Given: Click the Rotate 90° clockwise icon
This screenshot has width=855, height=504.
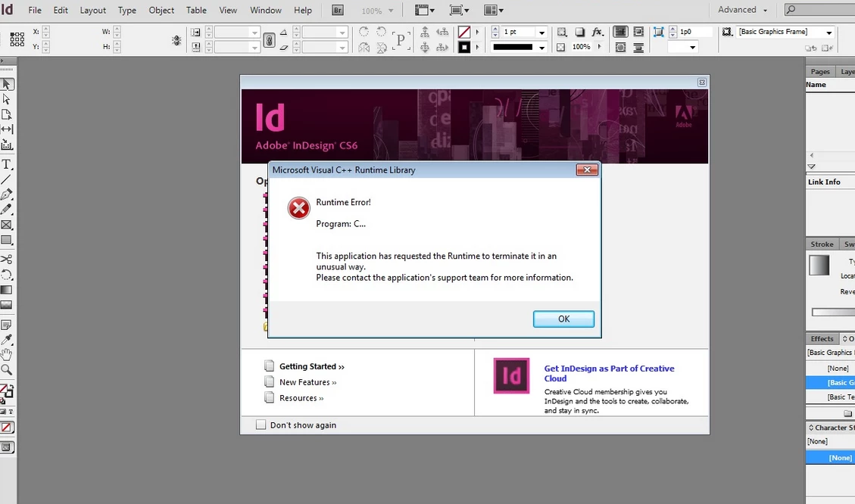Looking at the screenshot, I should coord(364,32).
